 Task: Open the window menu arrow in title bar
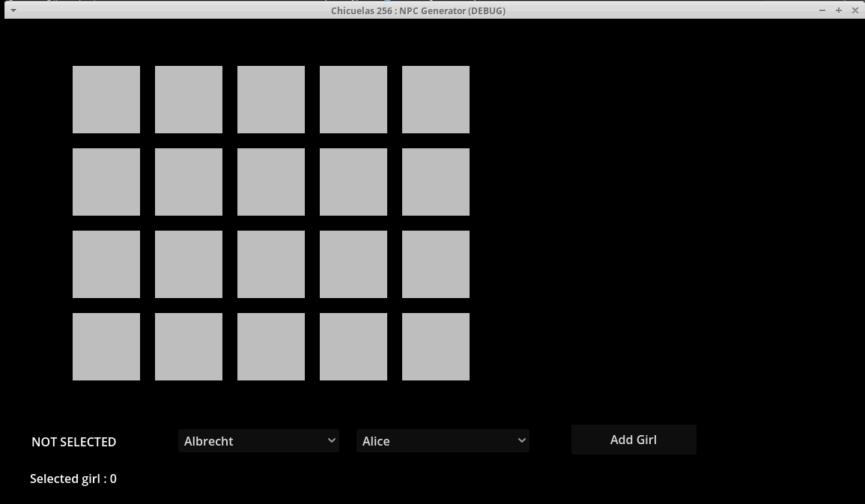tap(13, 10)
